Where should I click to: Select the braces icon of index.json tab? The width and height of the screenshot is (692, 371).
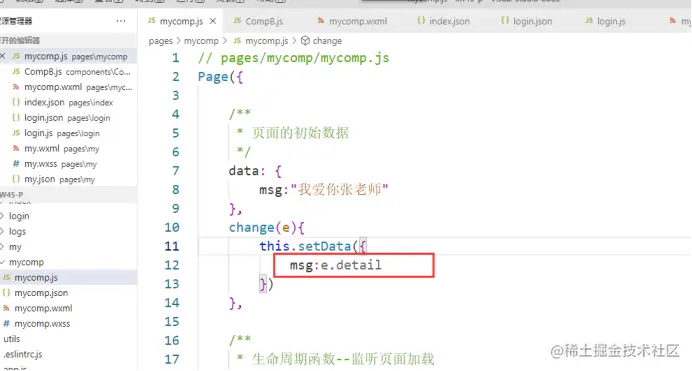[x=421, y=20]
